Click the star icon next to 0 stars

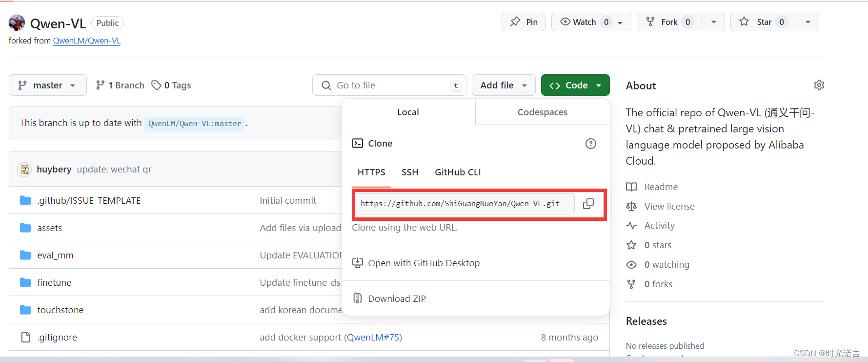click(631, 245)
